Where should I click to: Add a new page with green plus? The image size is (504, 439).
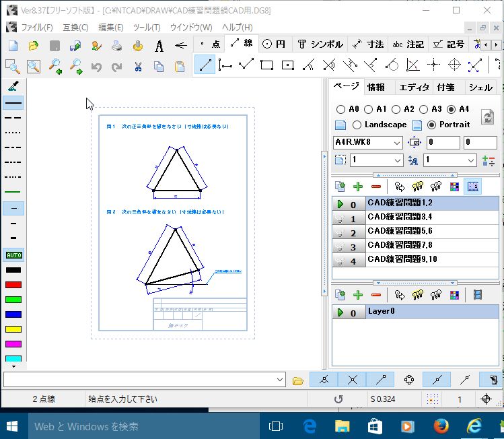point(358,187)
